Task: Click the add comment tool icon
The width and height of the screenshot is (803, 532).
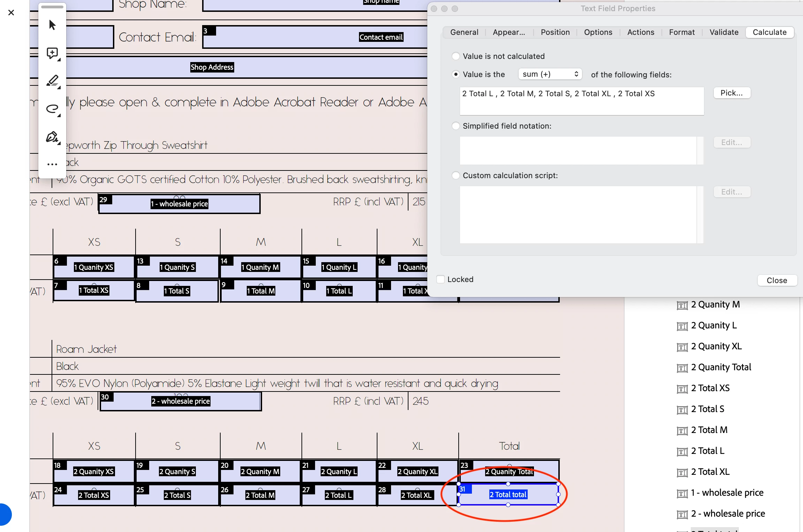Action: (52, 53)
